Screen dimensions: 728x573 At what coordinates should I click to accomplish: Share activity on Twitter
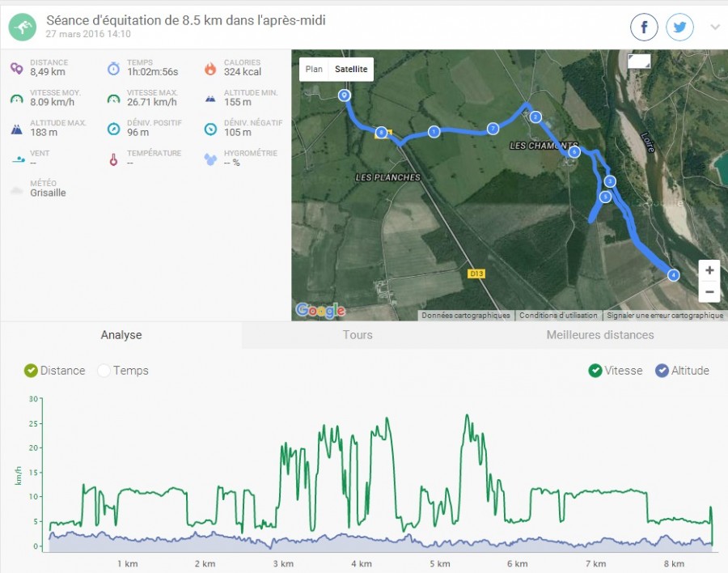[x=679, y=28]
